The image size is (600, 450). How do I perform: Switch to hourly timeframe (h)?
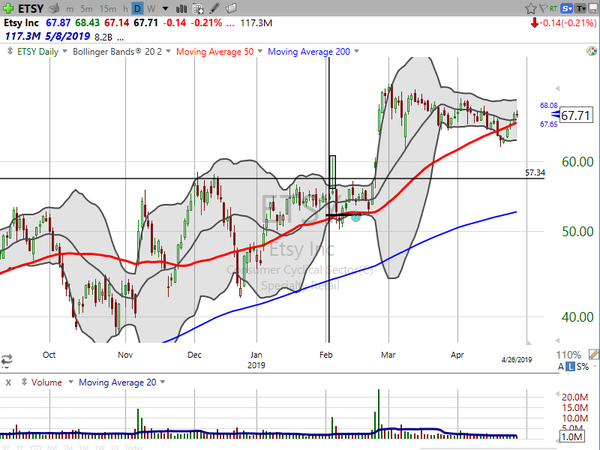point(125,8)
